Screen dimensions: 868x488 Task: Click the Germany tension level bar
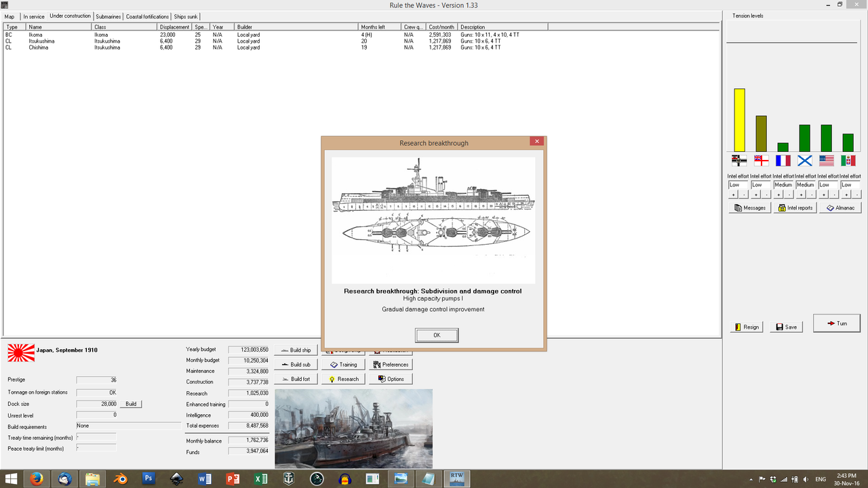coord(739,120)
